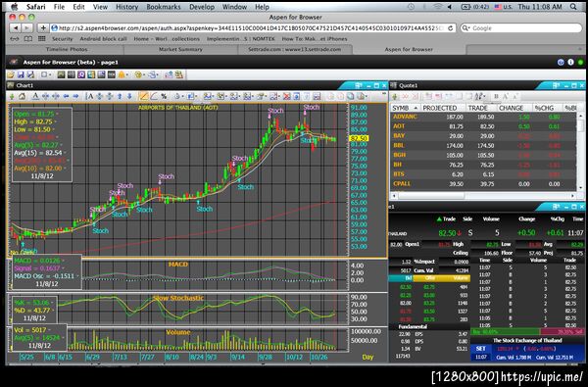
Task: Switch to the Market Summary tab
Action: (180, 50)
